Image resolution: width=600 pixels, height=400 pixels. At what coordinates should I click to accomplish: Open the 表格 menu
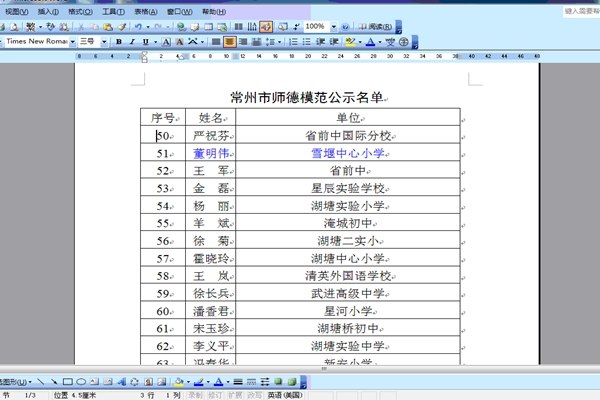point(145,12)
